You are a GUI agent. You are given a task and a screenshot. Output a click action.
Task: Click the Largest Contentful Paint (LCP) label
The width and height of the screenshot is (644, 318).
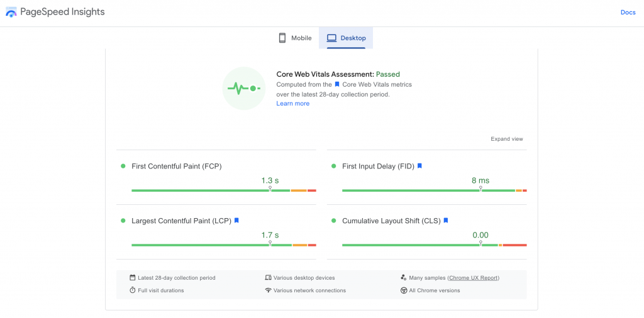pos(182,221)
